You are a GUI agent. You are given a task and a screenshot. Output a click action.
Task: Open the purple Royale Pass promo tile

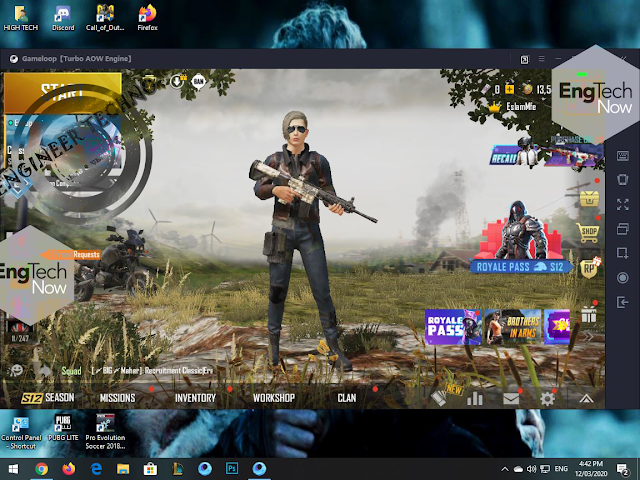pos(453,327)
